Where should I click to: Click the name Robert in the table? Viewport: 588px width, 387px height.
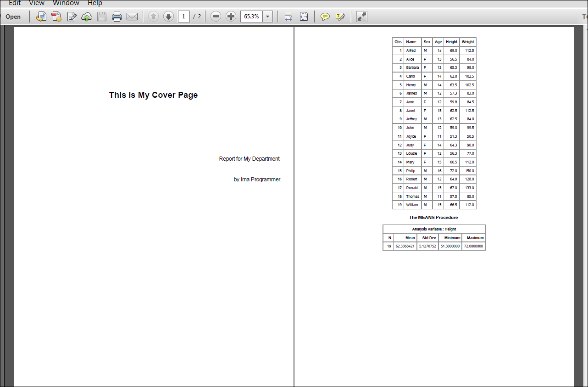coord(411,179)
